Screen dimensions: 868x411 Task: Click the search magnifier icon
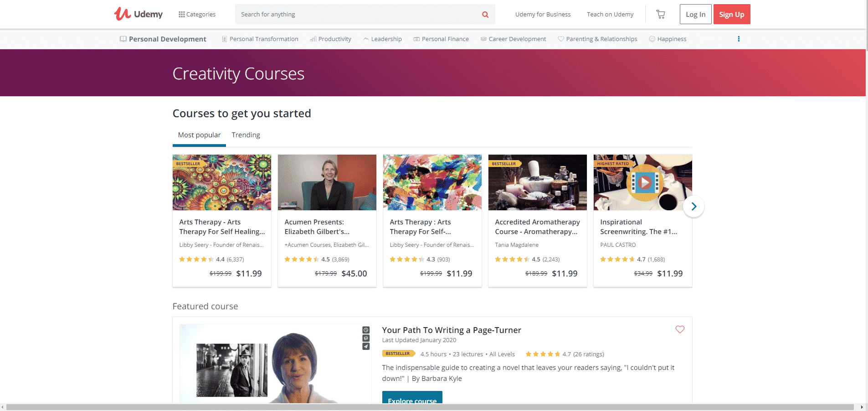coord(485,15)
